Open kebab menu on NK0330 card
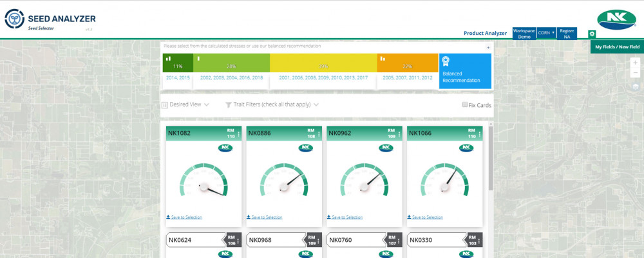 click(479, 241)
